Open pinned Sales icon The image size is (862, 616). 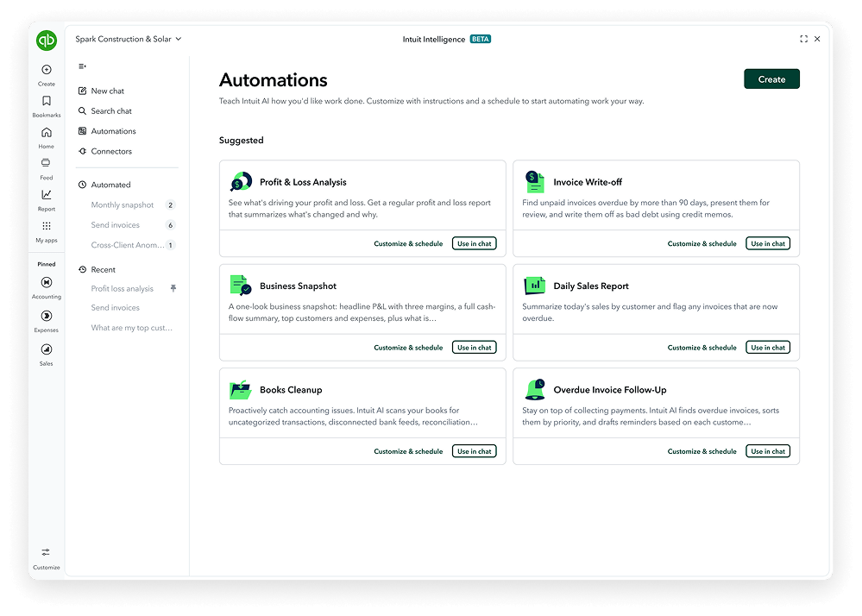(47, 349)
